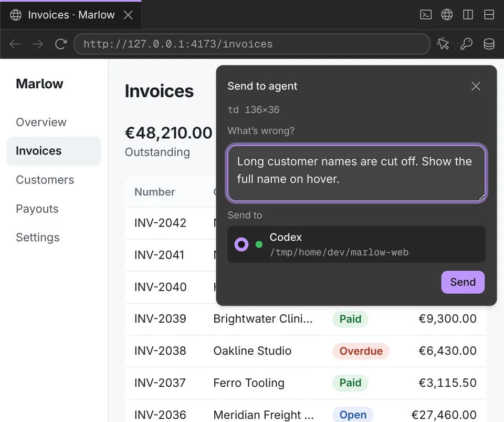Select invoice INV-2042
Screen dimensions: 504x422
pyautogui.click(x=160, y=223)
